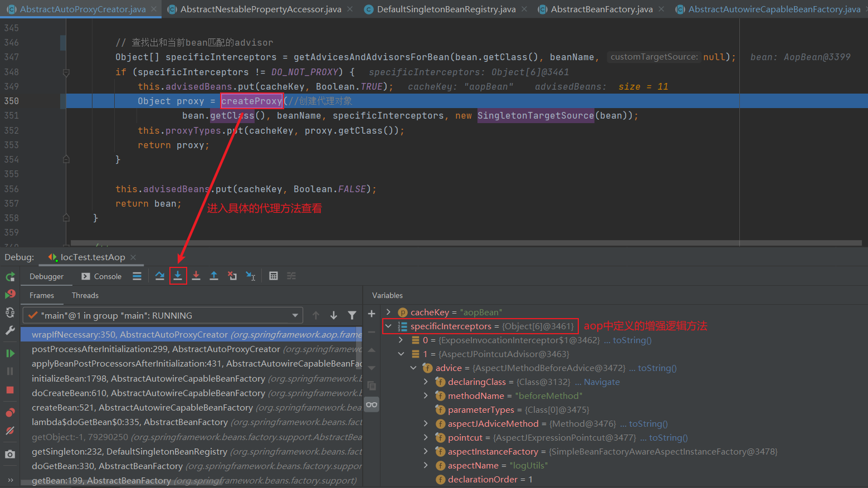Click the Drop Frame icon
Viewport: 868px width, 488px height.
tap(232, 276)
